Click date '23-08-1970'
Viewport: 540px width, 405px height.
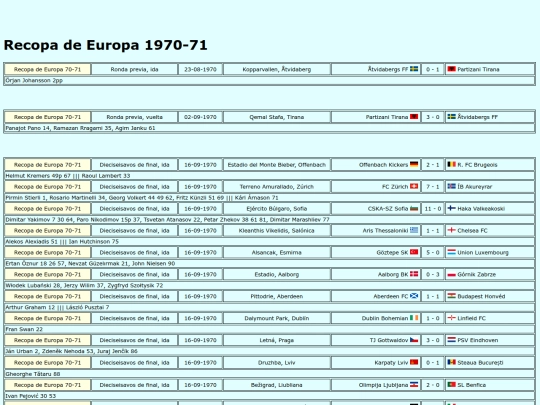pyautogui.click(x=200, y=69)
